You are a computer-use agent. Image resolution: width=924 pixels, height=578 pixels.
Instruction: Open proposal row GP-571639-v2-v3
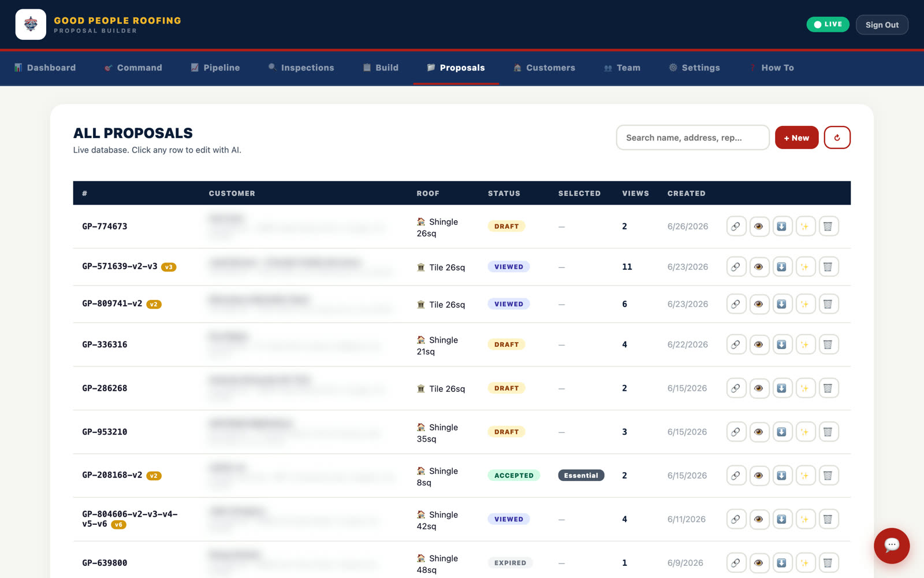pyautogui.click(x=461, y=267)
